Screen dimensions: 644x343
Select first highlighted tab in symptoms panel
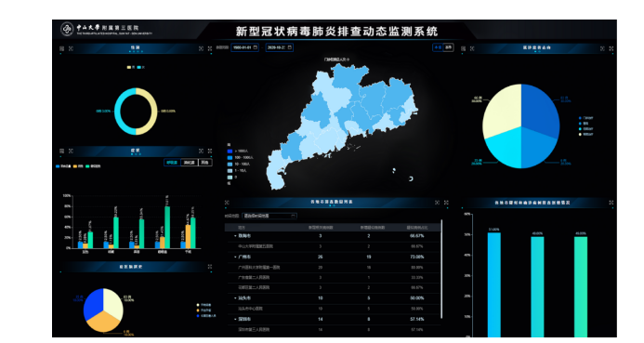172,163
